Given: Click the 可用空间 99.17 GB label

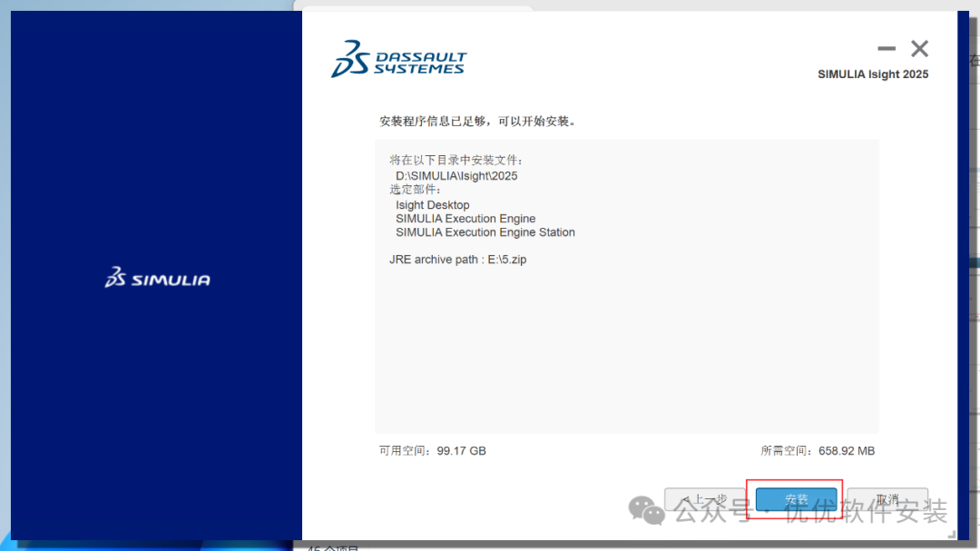Looking at the screenshot, I should 433,451.
